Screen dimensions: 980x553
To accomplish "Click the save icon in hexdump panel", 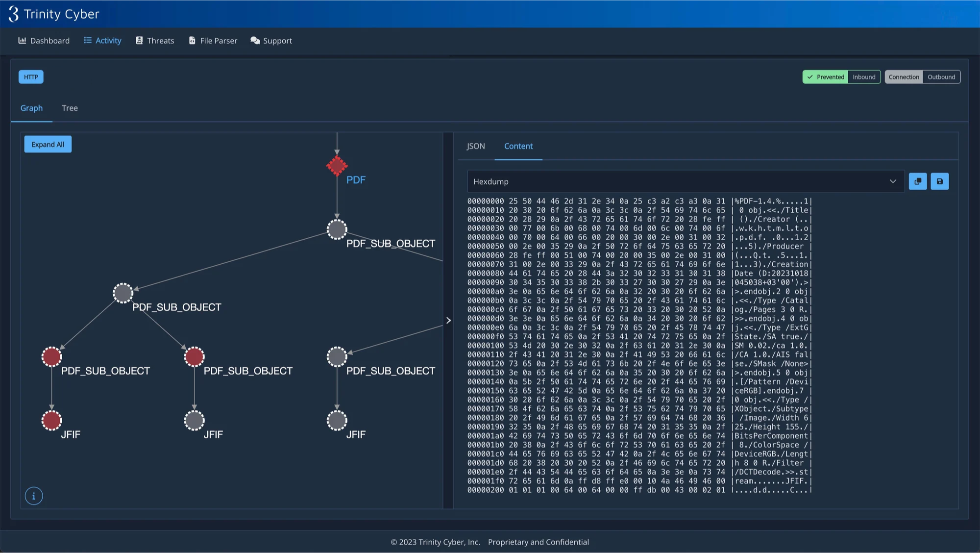I will (940, 180).
